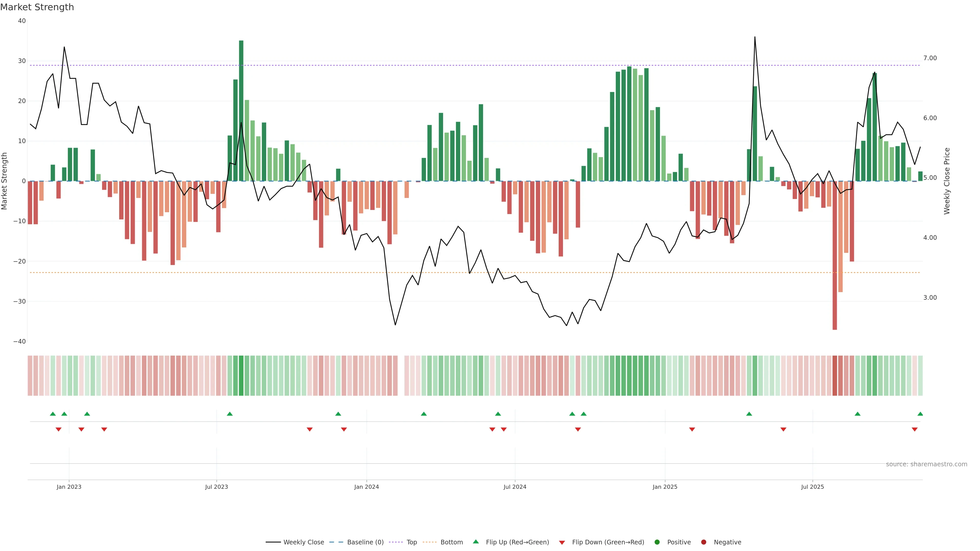Click the Jan 2024 x-axis label
The image size is (980, 551).
coord(366,487)
